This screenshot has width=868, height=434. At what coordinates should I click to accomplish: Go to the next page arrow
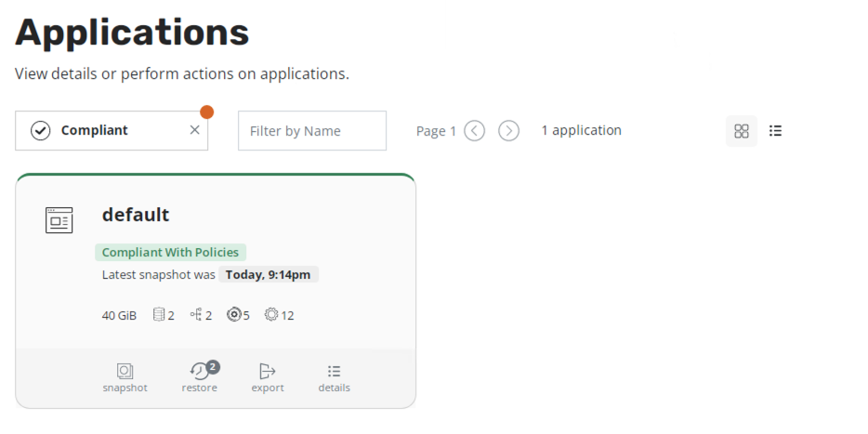coord(508,131)
